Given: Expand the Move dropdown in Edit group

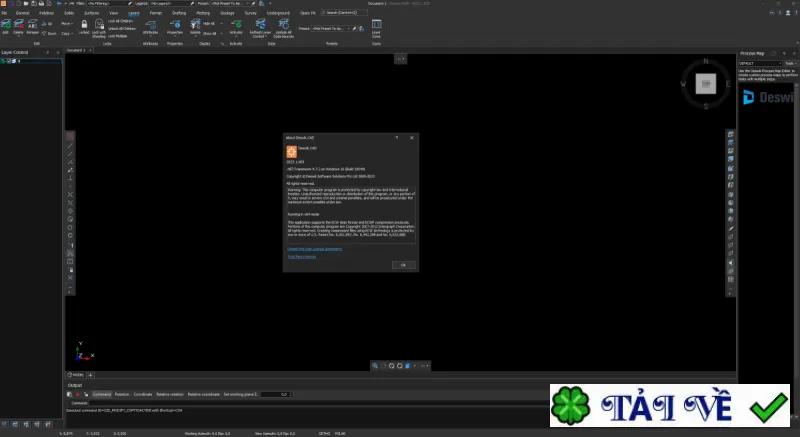Looking at the screenshot, I should point(67,23).
